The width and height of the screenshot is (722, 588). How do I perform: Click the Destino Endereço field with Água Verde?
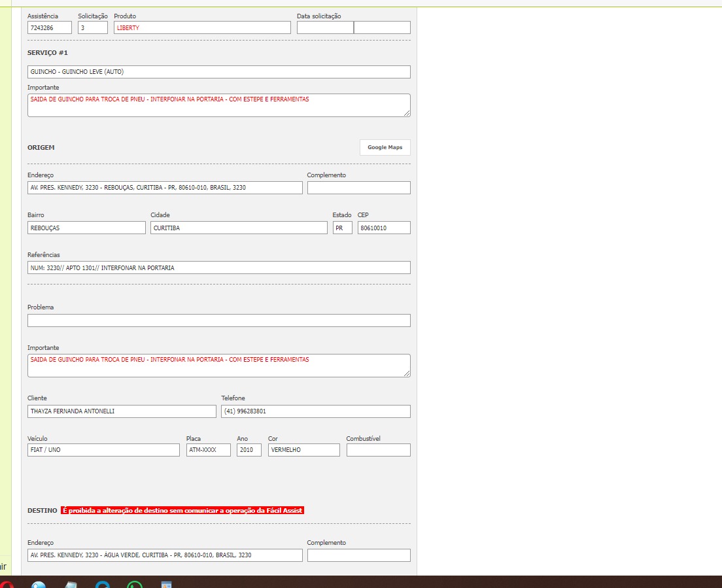[x=165, y=555]
